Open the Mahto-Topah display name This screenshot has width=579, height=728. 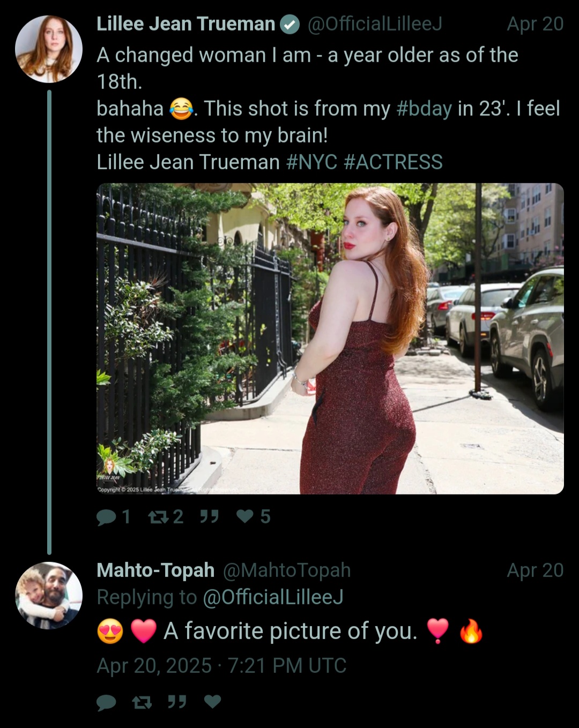pyautogui.click(x=155, y=571)
